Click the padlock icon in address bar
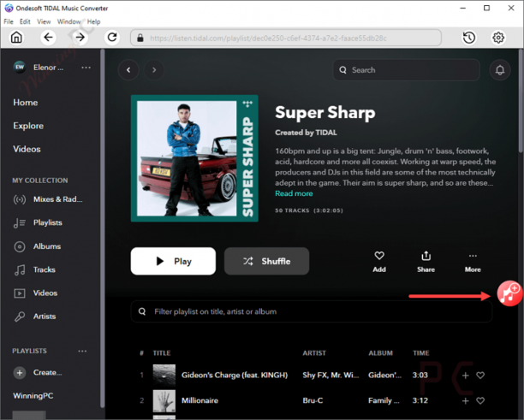Viewport: 524px width, 420px height. [x=140, y=38]
